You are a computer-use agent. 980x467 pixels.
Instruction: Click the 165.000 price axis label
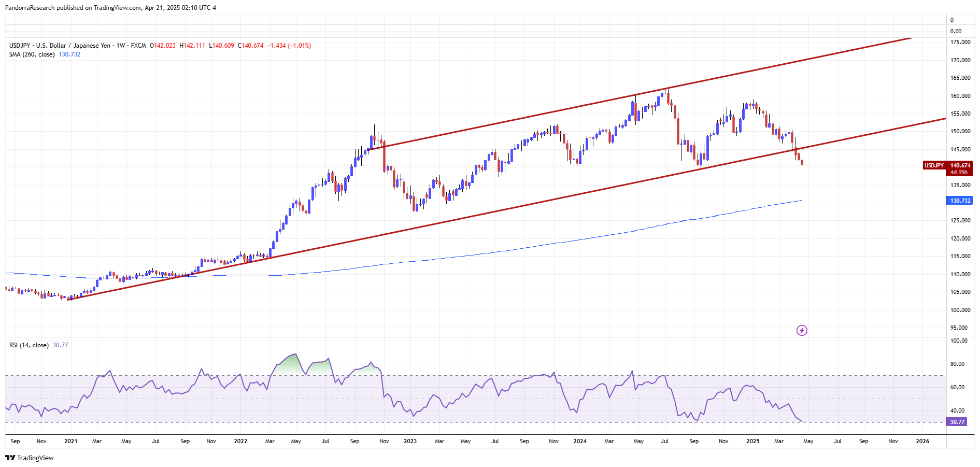[x=960, y=78]
